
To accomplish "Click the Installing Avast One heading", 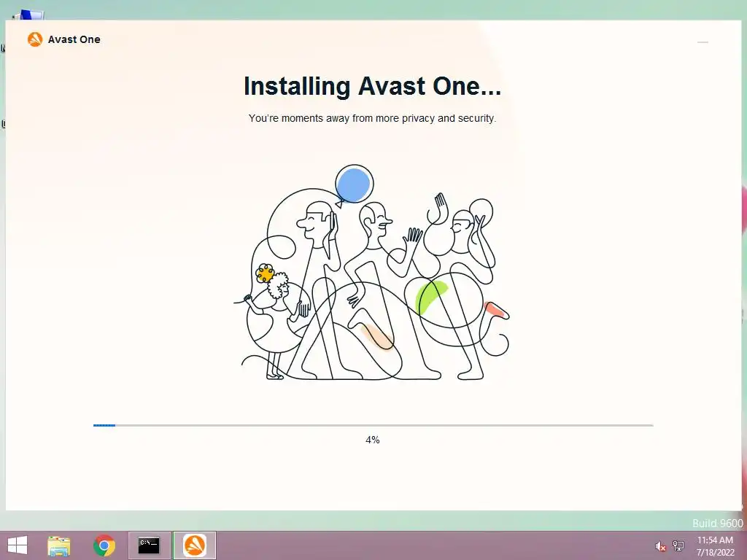I will coord(372,86).
